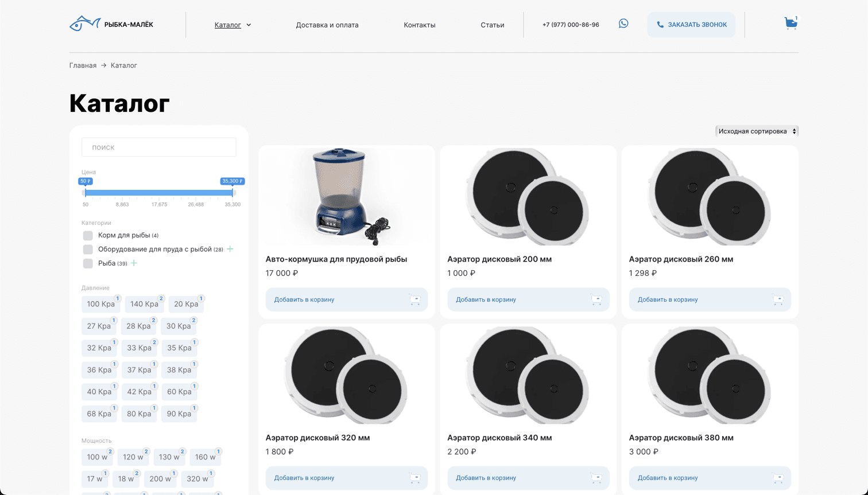This screenshot has width=868, height=495.
Task: Select the 33 Kpa filter chip
Action: coord(139,348)
